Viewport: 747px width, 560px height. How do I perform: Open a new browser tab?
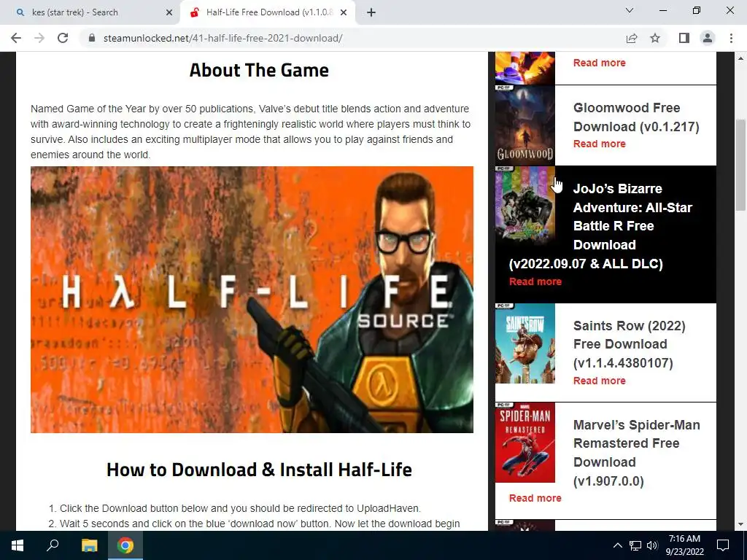tap(371, 12)
